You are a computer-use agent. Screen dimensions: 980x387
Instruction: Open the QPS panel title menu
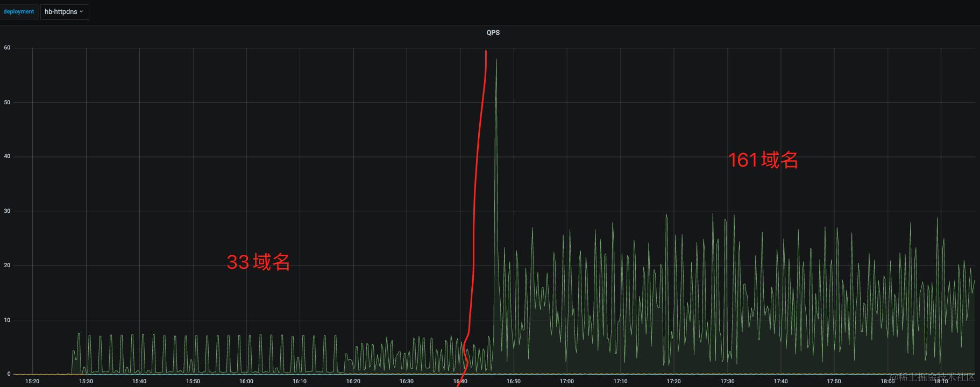(x=493, y=33)
